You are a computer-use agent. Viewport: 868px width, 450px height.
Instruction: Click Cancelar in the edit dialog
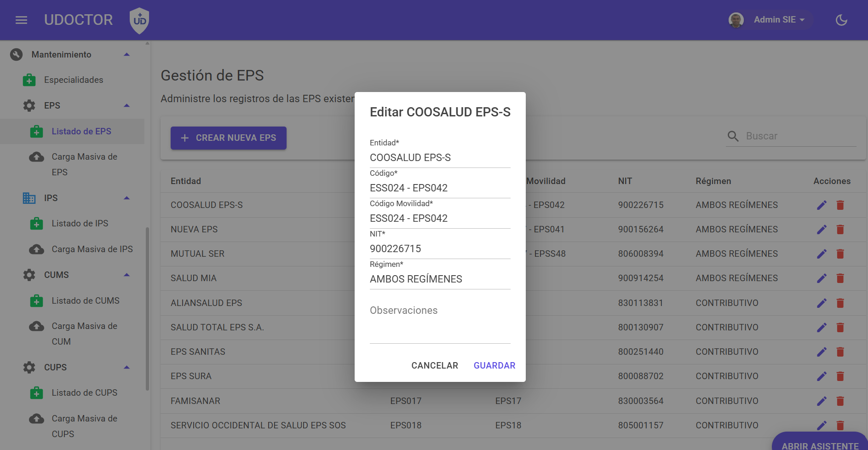[x=435, y=365]
